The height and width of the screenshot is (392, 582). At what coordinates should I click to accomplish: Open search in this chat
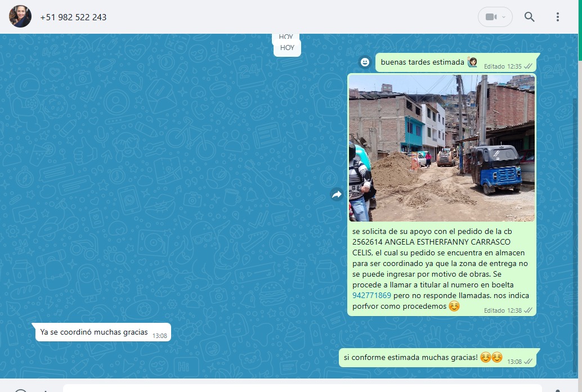coord(529,17)
